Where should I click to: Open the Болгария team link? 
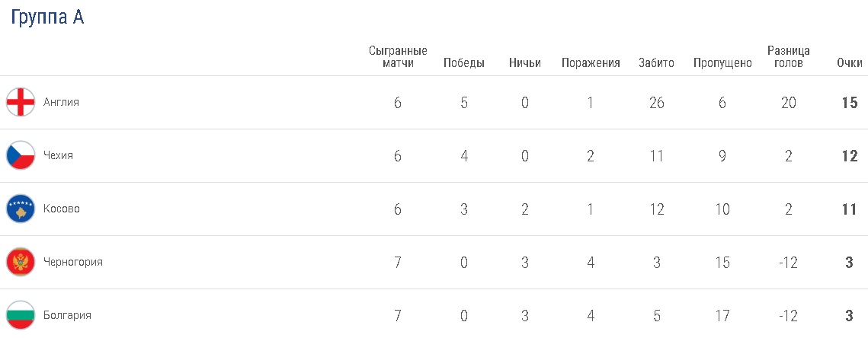tap(68, 315)
